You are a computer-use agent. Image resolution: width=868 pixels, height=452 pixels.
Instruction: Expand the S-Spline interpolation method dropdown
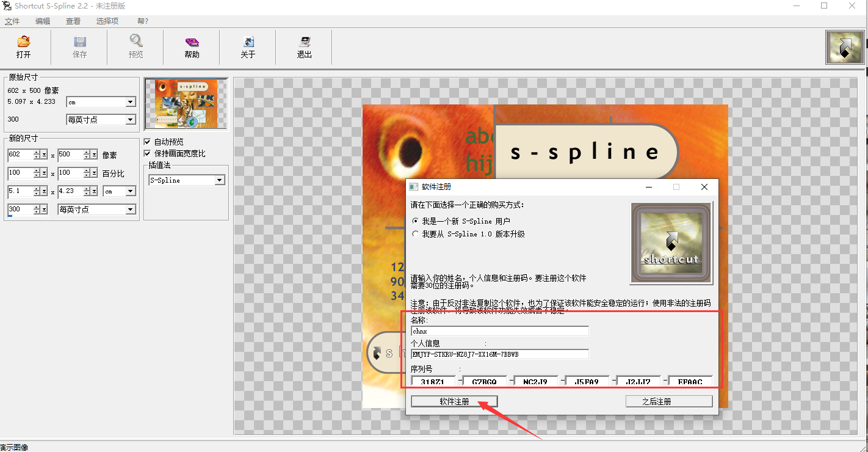tap(220, 181)
